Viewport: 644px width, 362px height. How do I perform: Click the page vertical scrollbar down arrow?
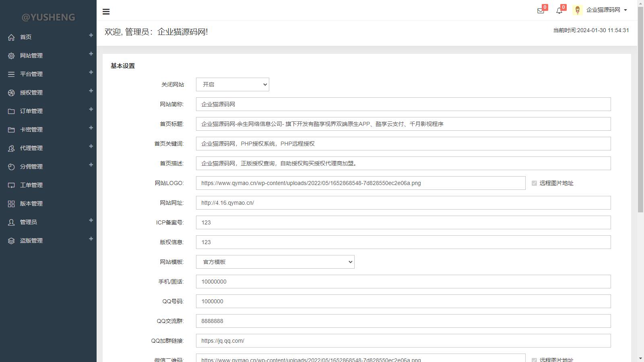640,358
